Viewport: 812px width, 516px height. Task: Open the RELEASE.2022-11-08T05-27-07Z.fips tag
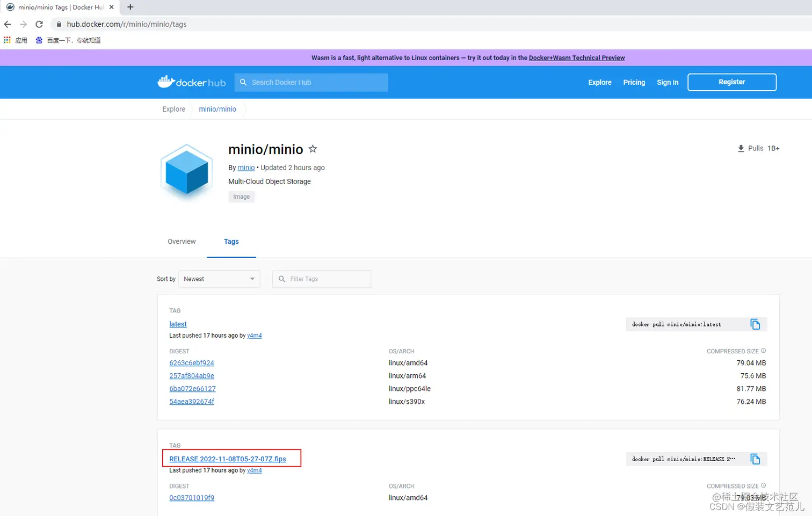228,459
